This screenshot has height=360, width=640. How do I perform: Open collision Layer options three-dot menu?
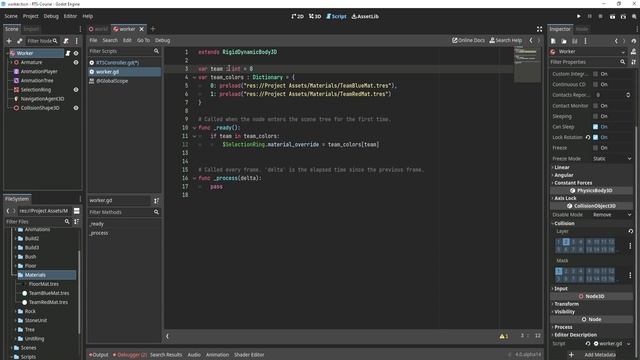(x=630, y=246)
